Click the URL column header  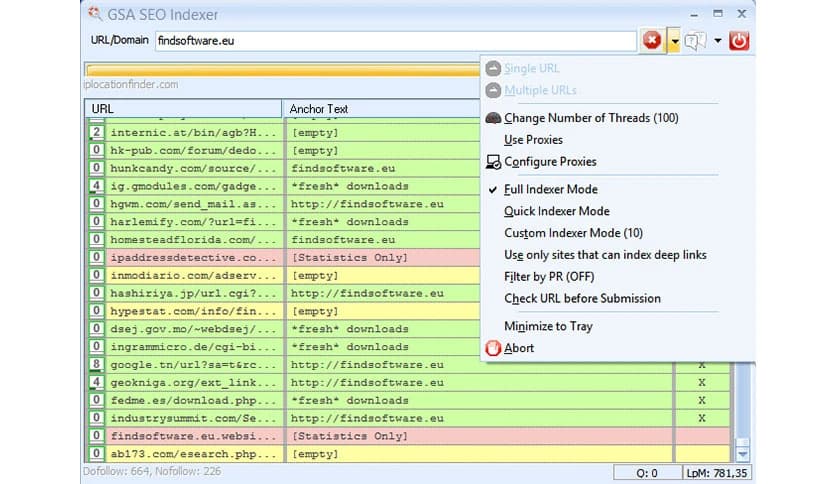pos(183,109)
